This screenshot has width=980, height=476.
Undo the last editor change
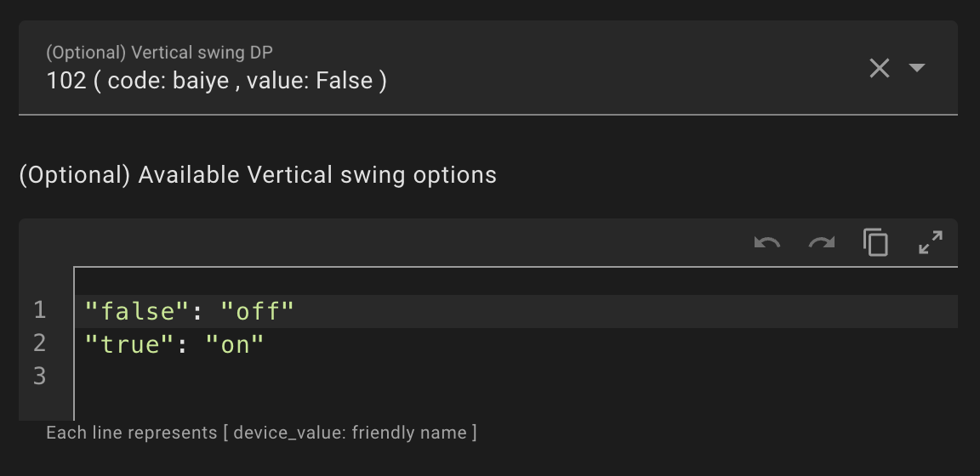tap(767, 243)
